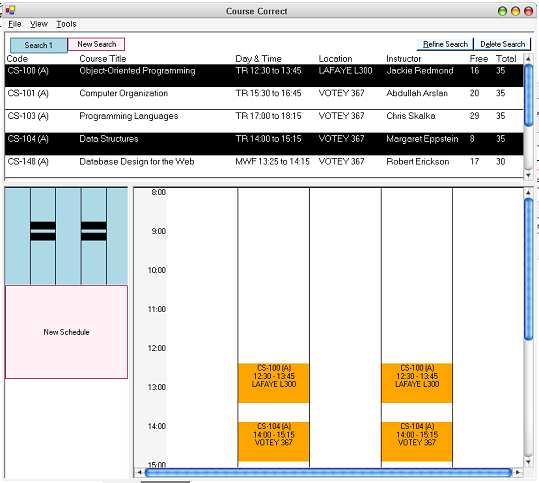
Task: Select the CS-148 (A) Database Design row
Action: pos(264,166)
